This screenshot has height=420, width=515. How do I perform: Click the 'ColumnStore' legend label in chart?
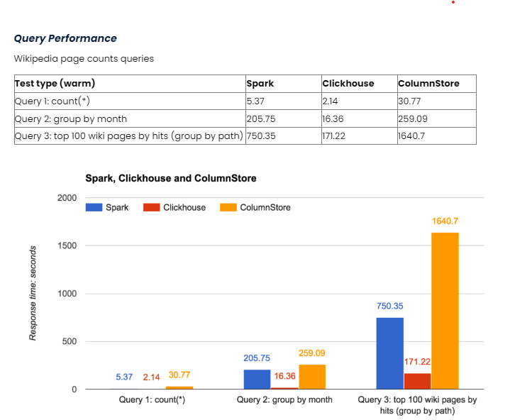coord(265,208)
